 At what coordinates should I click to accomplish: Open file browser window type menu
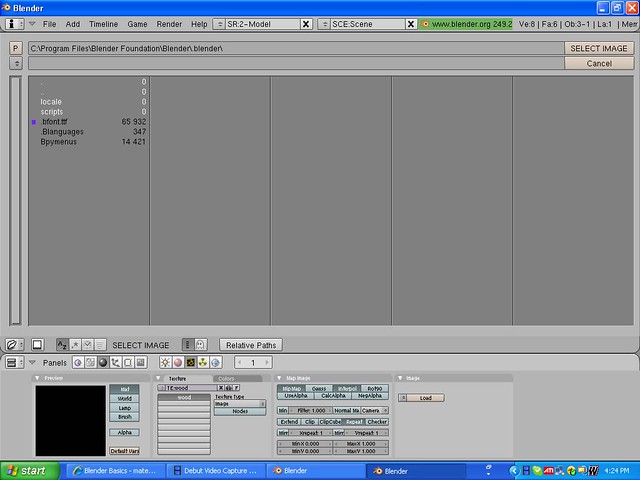click(15, 345)
